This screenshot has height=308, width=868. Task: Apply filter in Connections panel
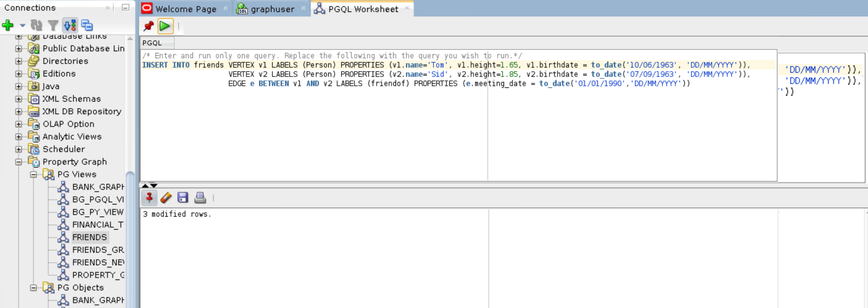(53, 25)
